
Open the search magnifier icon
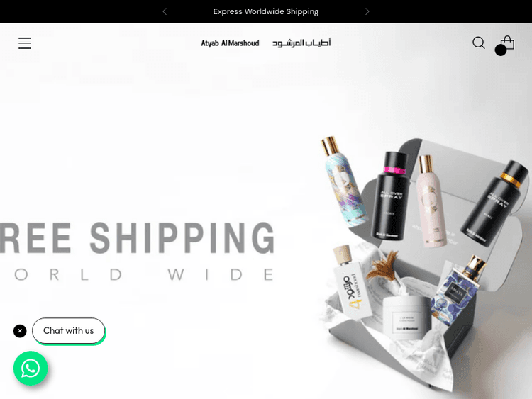pyautogui.click(x=478, y=43)
